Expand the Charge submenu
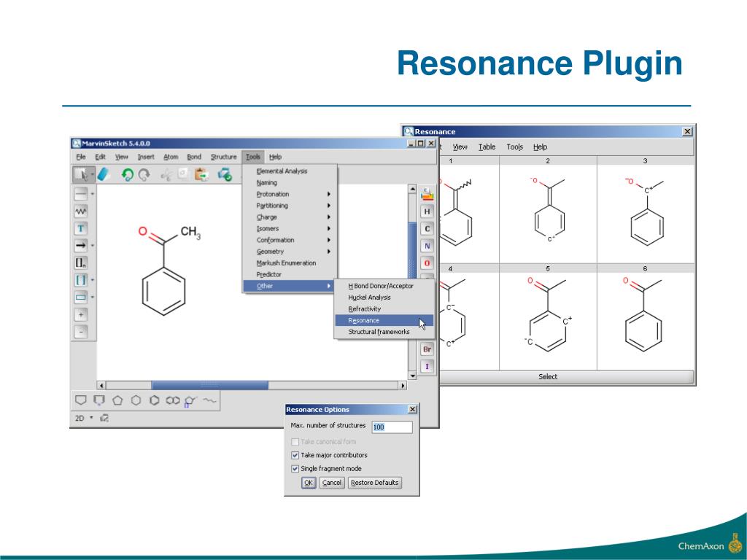This screenshot has height=560, width=747. (290, 217)
